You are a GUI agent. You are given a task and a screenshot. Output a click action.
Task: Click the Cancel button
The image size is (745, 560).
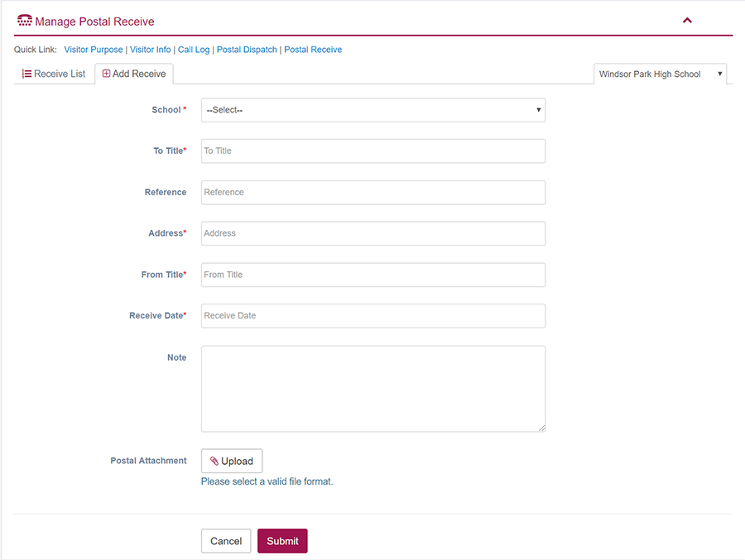(x=225, y=541)
